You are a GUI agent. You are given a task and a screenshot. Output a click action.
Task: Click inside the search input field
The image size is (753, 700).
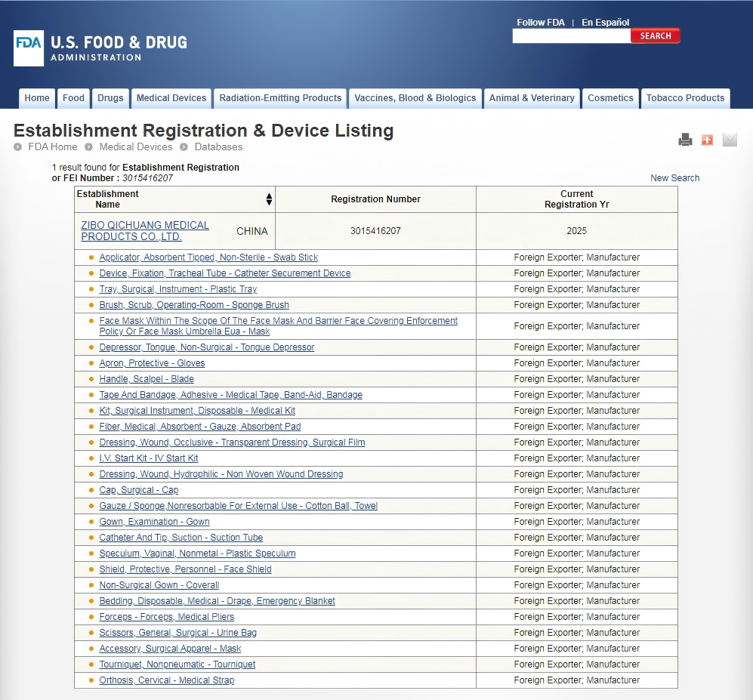tap(572, 35)
